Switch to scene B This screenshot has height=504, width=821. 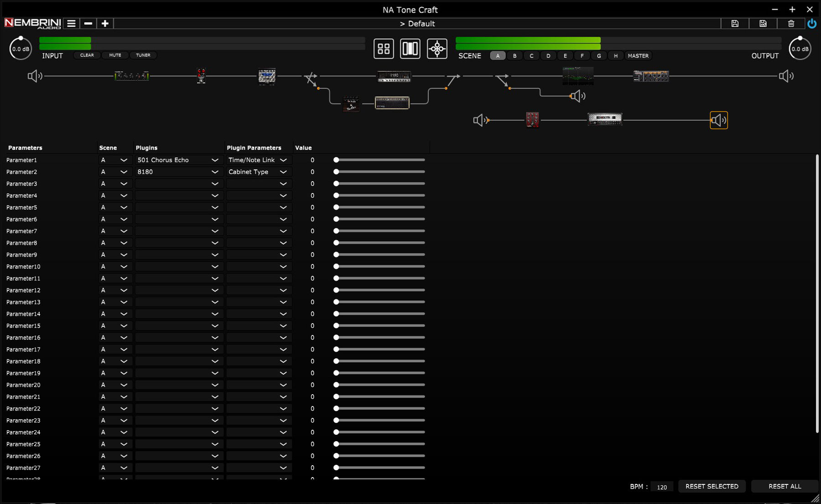click(514, 56)
